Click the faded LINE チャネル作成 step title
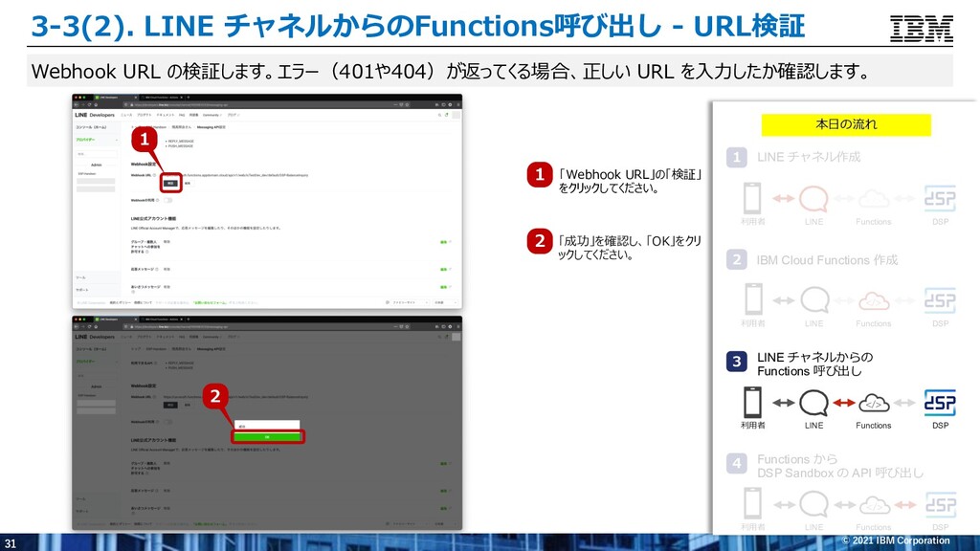980x551 pixels. click(x=809, y=158)
